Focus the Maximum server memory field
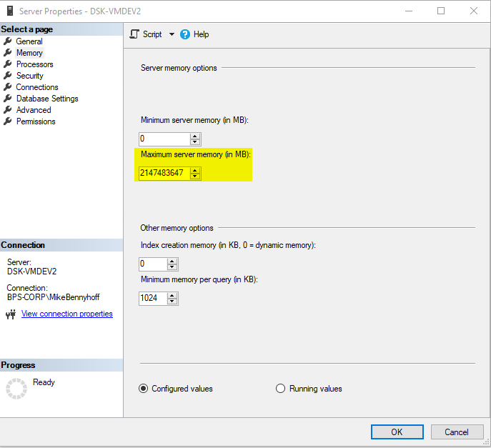491x448 pixels. point(164,173)
